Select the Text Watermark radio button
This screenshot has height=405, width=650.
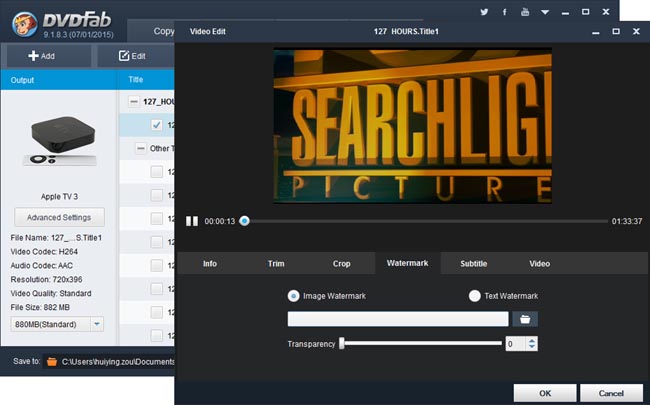tap(475, 296)
